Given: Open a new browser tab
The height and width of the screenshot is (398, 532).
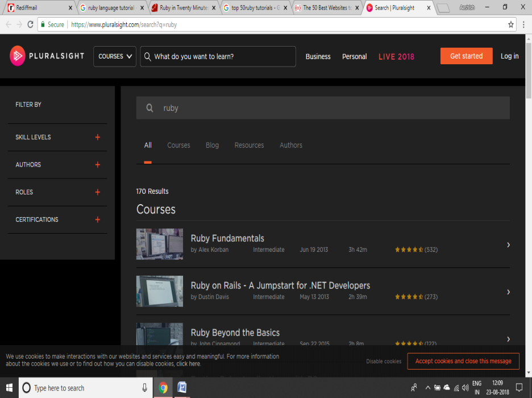Looking at the screenshot, I should point(443,8).
